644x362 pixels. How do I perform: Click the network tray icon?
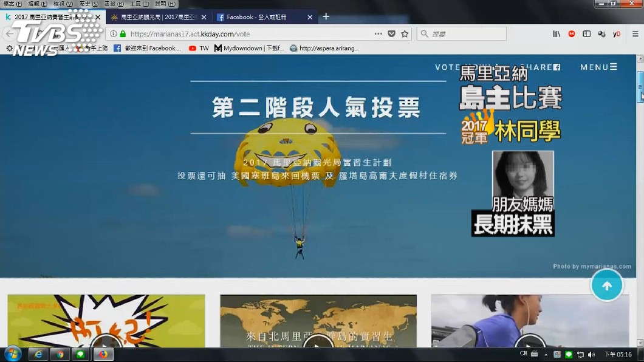click(x=580, y=355)
